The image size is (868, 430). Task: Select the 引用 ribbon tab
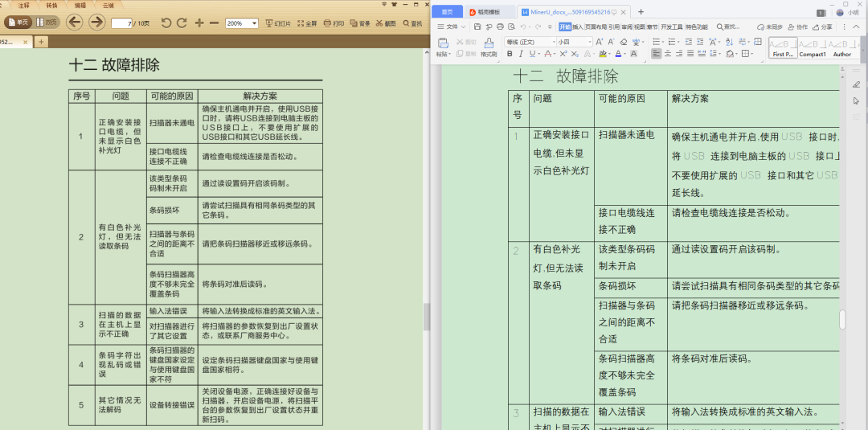pos(613,27)
